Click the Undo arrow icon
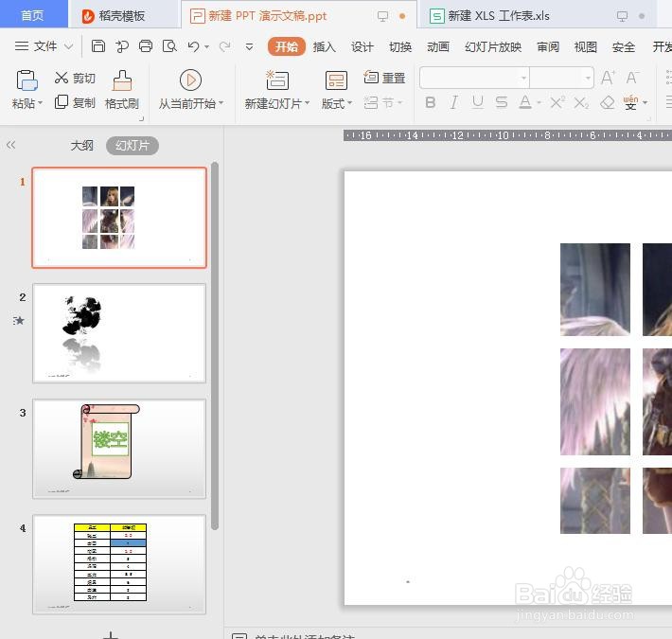The height and width of the screenshot is (639, 672). 194,45
